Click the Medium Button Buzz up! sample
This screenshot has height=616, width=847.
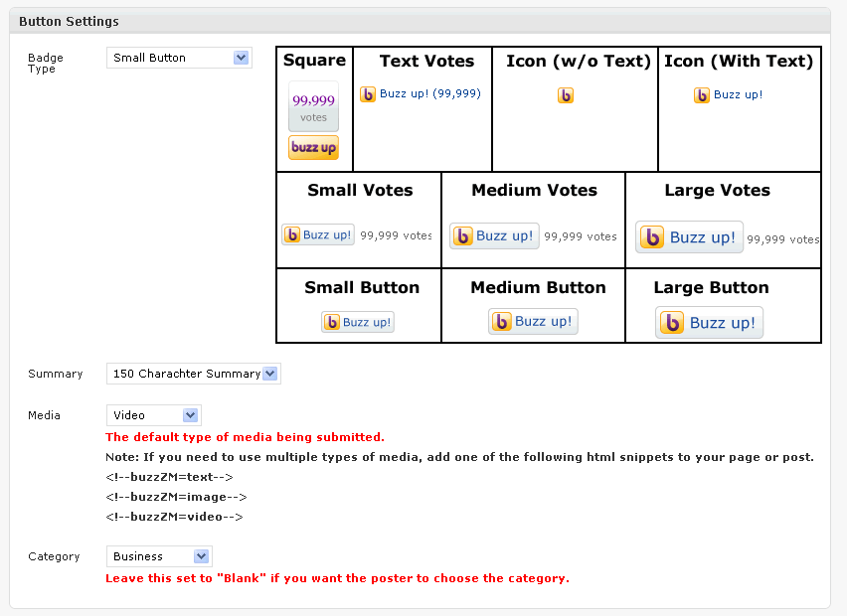(x=533, y=322)
